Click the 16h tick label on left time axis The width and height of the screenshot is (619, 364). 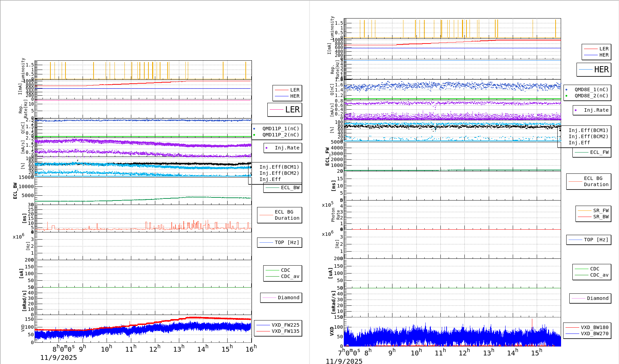[x=251, y=349]
